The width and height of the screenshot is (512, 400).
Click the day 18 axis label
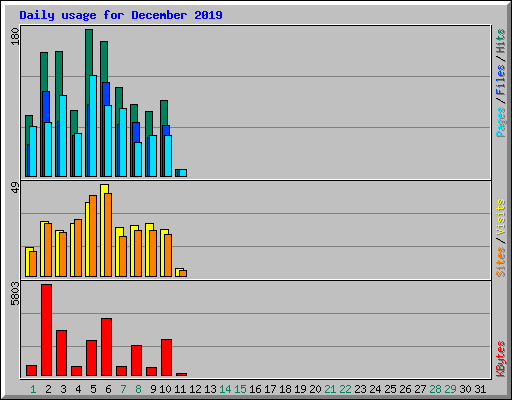coord(285,389)
